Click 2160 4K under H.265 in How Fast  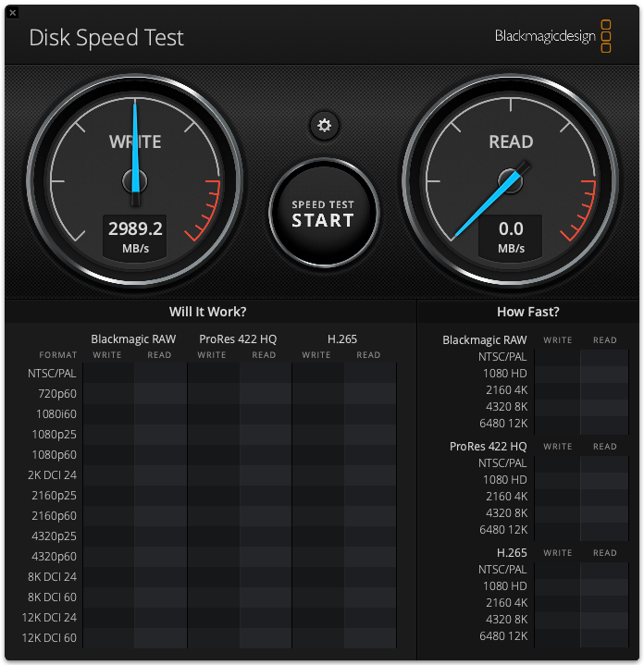506,603
